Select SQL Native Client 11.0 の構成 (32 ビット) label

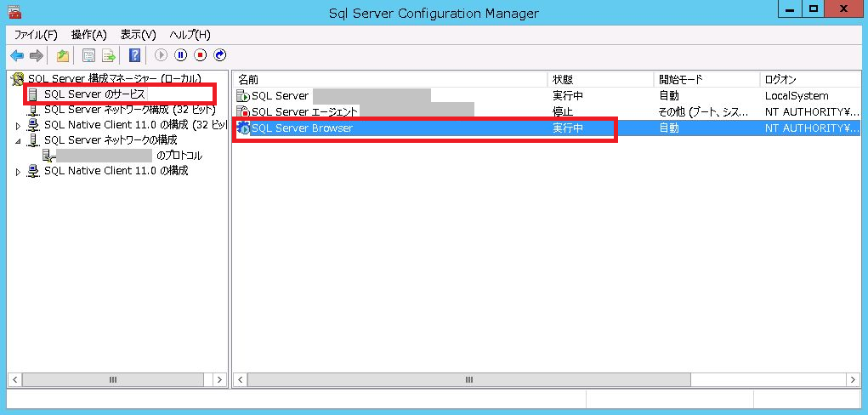[136, 125]
